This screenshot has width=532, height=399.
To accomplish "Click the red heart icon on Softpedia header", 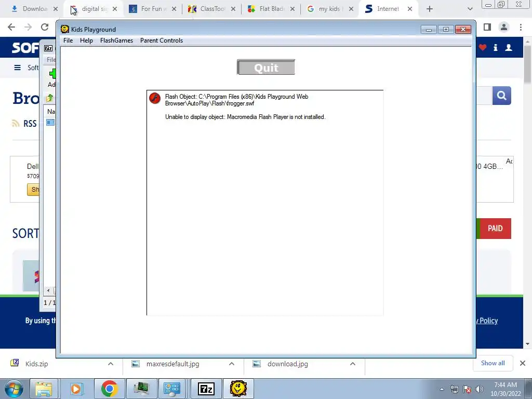I will (483, 47).
